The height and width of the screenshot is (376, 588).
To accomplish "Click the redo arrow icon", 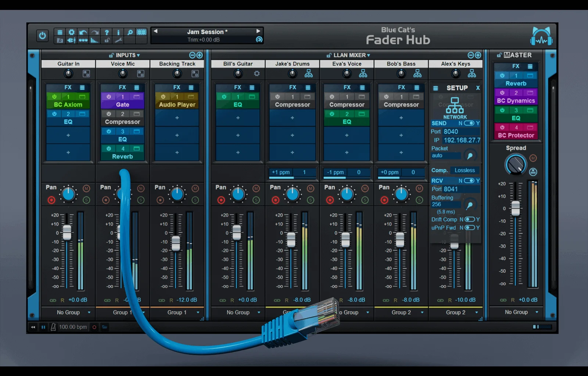I will click(x=95, y=32).
